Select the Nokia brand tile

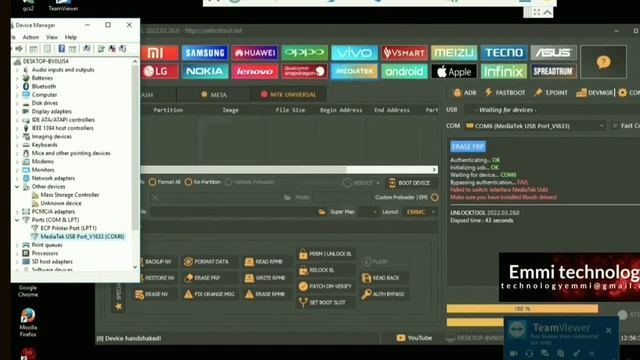pyautogui.click(x=205, y=71)
